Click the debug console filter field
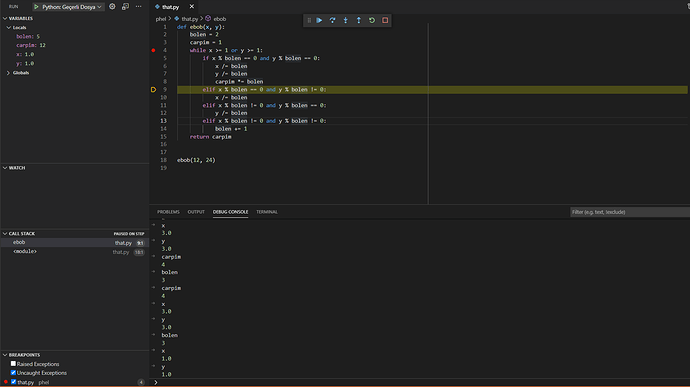690x387 pixels. click(x=629, y=212)
